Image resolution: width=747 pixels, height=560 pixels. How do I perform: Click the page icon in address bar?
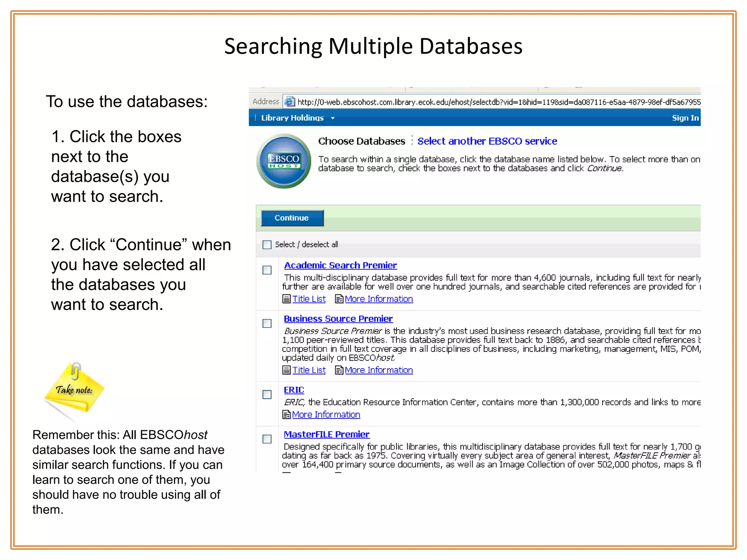pos(290,101)
